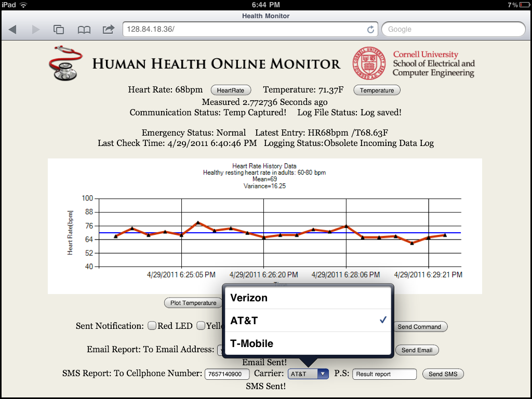Image resolution: width=532 pixels, height=399 pixels.
Task: Tap Communication Status: Temp Captured! text
Action: (208, 112)
